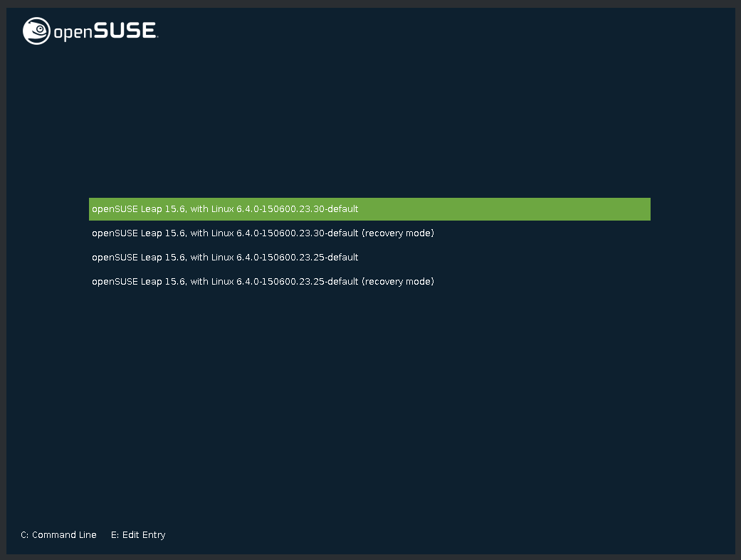Click the "C:" key hint label

25,535
